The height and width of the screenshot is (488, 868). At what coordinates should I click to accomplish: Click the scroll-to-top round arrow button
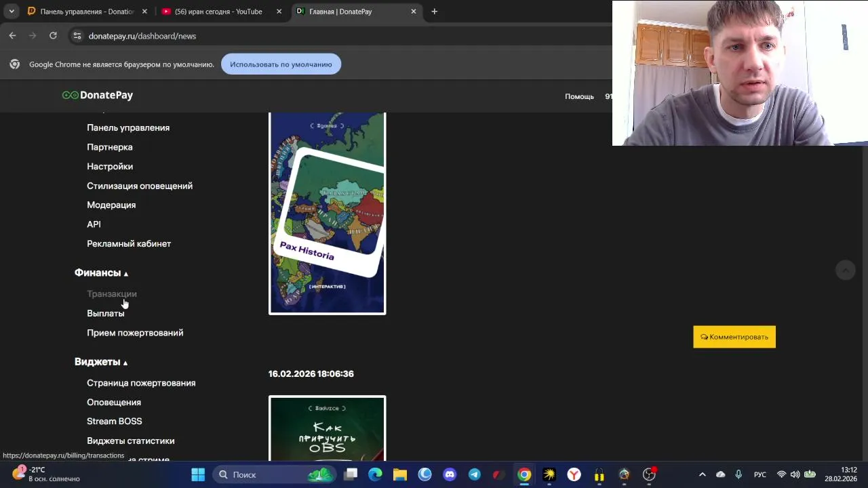point(845,270)
